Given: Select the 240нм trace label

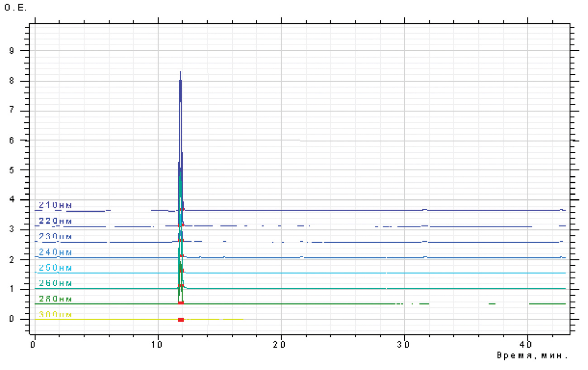Looking at the screenshot, I should [x=55, y=252].
